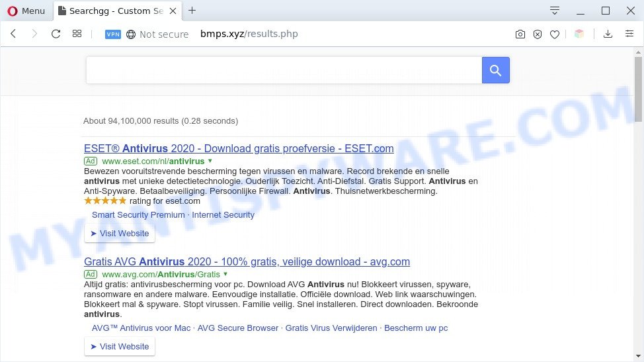Click About 94,100,000 results text
Image resolution: width=644 pixels, height=362 pixels.
[x=161, y=121]
